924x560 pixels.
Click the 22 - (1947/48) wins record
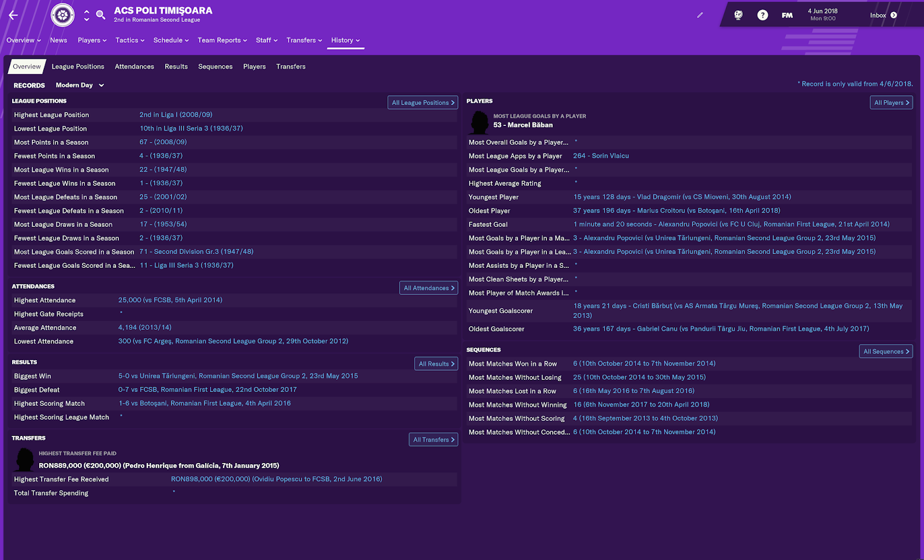pyautogui.click(x=163, y=170)
